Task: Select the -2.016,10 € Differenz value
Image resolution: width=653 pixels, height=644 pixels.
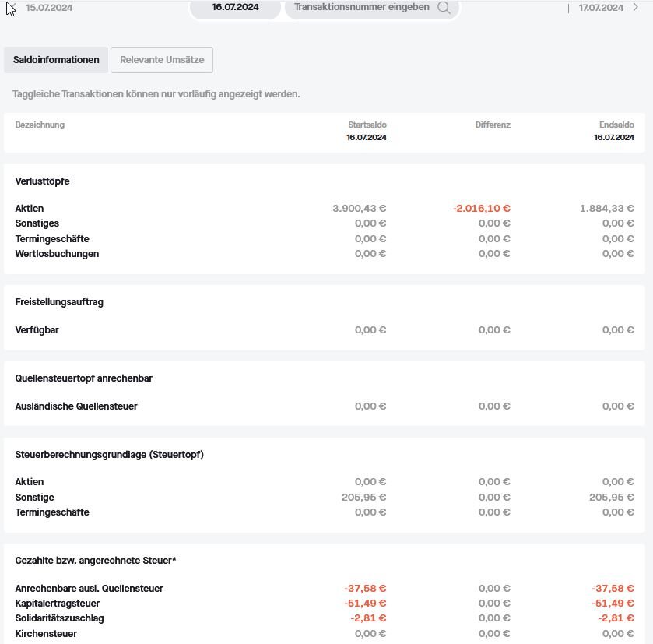Action: pyautogui.click(x=481, y=209)
